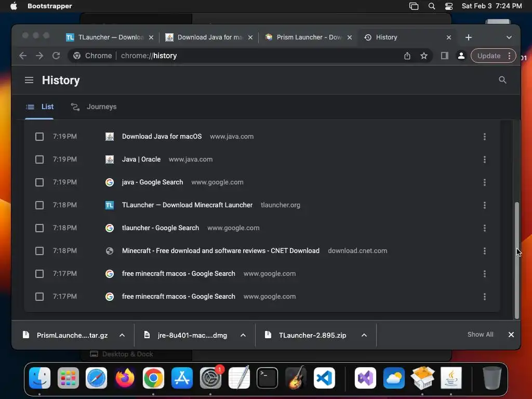
Task: Expand options for TLauncher-2.895.zip download
Action: click(364, 335)
